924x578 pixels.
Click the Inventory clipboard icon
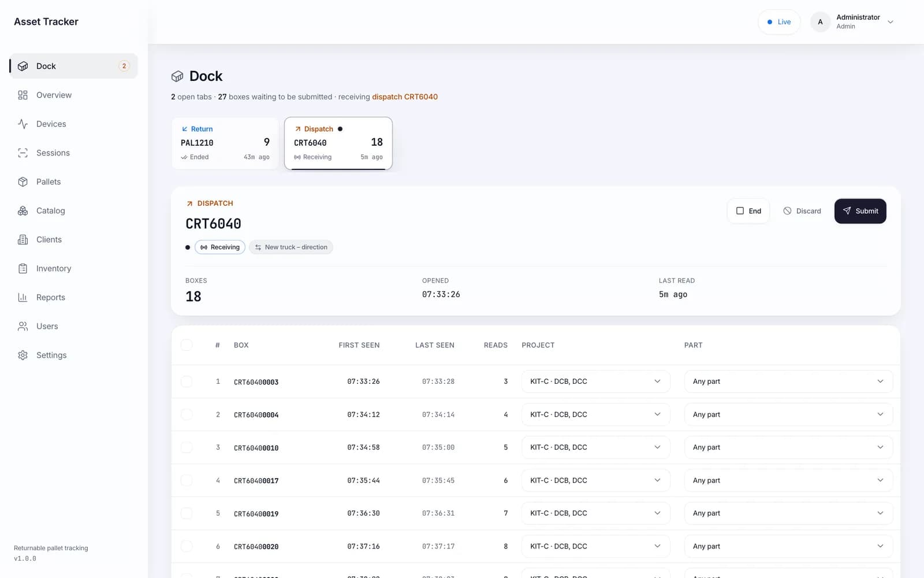[23, 268]
